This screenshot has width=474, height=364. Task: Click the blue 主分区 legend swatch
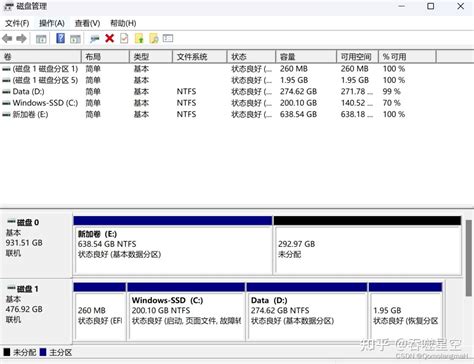pos(43,352)
